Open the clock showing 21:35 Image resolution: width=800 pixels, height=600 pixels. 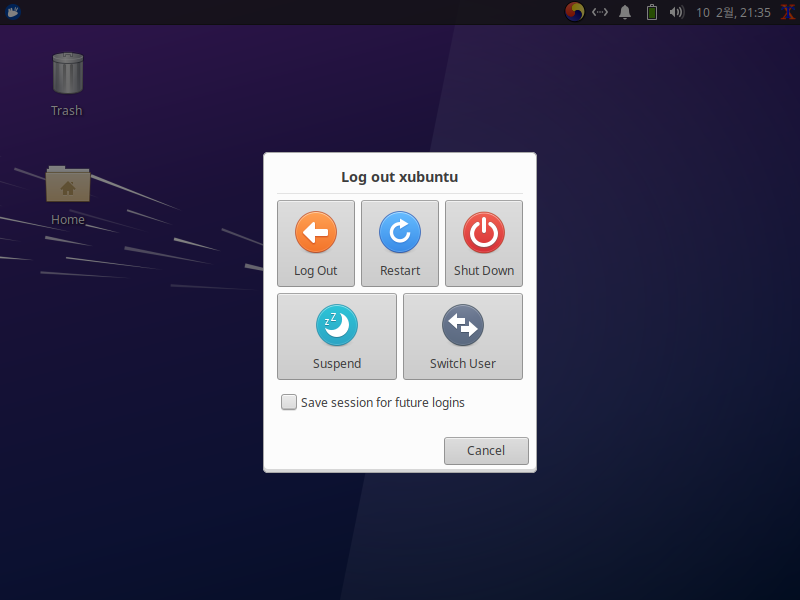(733, 12)
